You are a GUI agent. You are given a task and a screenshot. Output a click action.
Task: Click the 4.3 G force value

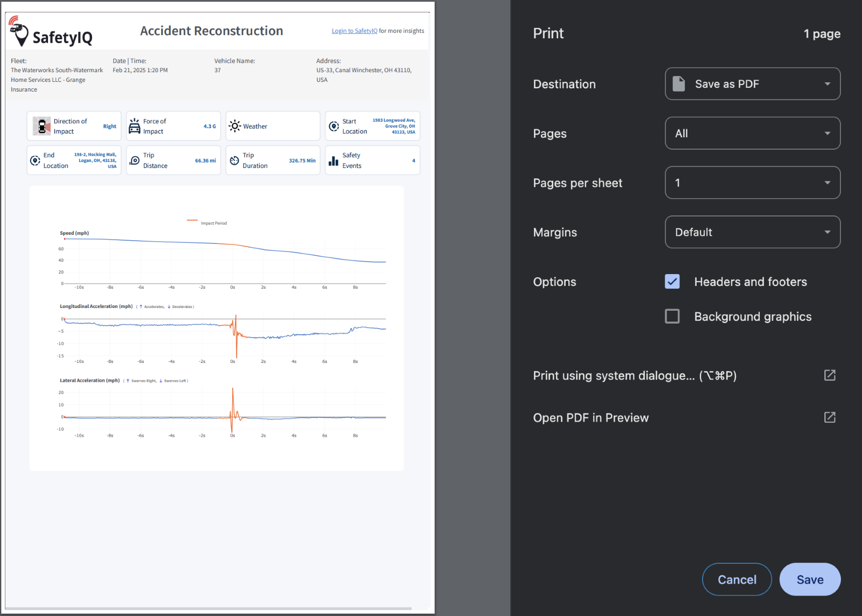click(210, 126)
